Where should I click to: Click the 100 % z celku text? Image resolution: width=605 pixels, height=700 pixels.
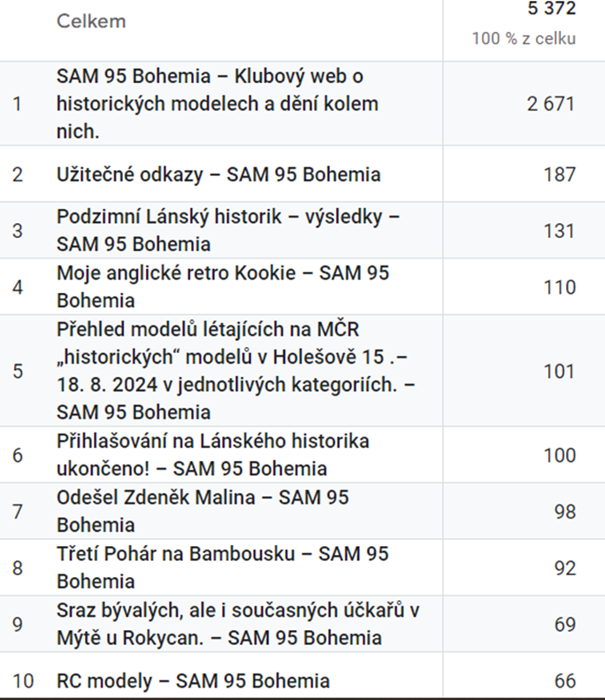tap(524, 38)
